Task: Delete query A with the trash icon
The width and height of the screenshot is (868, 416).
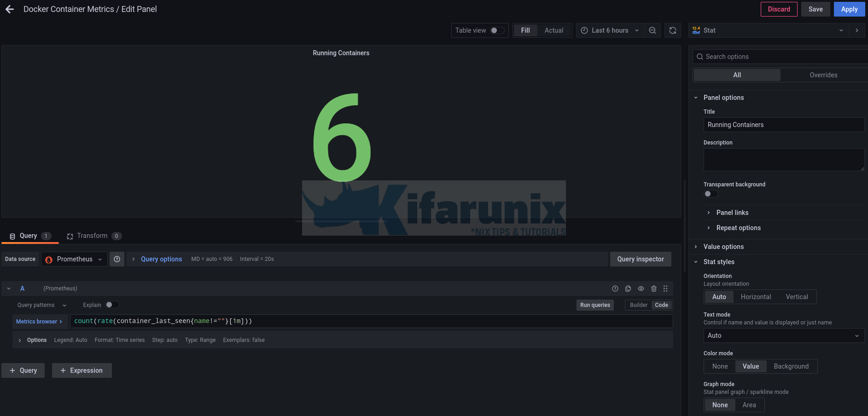Action: coord(654,289)
